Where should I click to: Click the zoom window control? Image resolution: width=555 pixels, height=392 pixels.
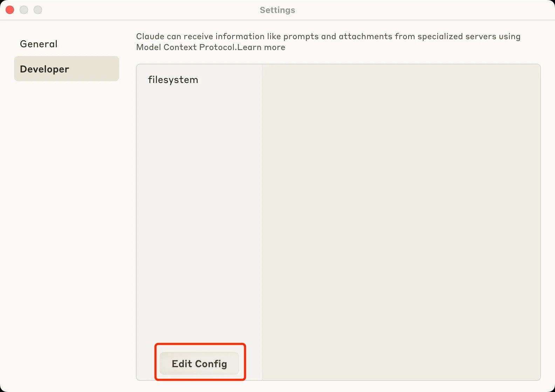click(37, 9)
